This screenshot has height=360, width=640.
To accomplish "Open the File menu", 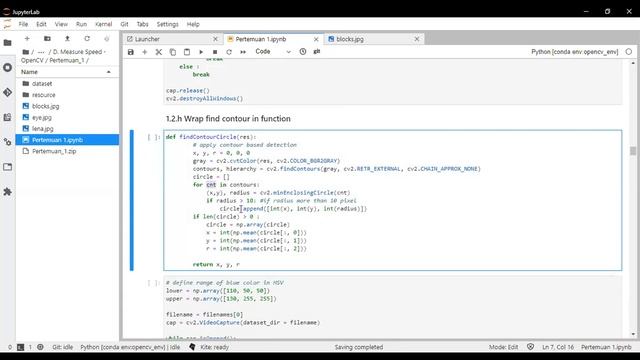I will [x=23, y=24].
